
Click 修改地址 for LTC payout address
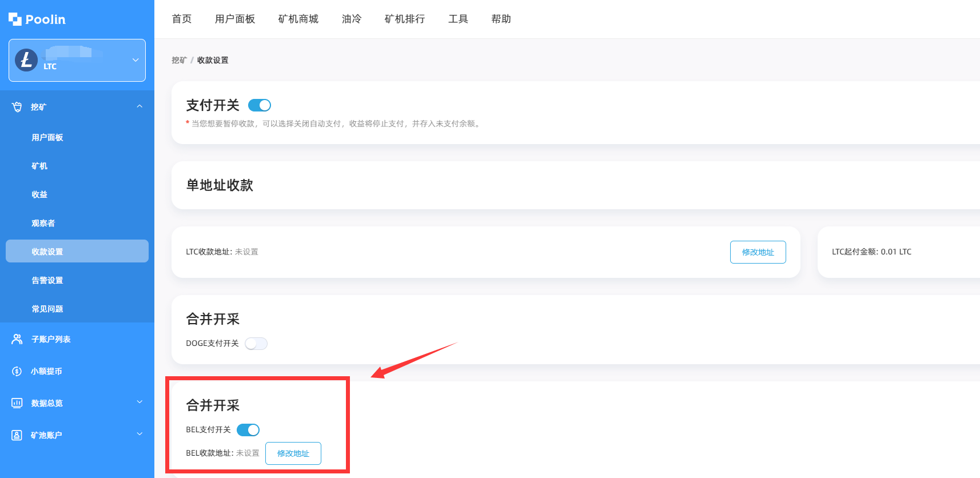point(758,252)
